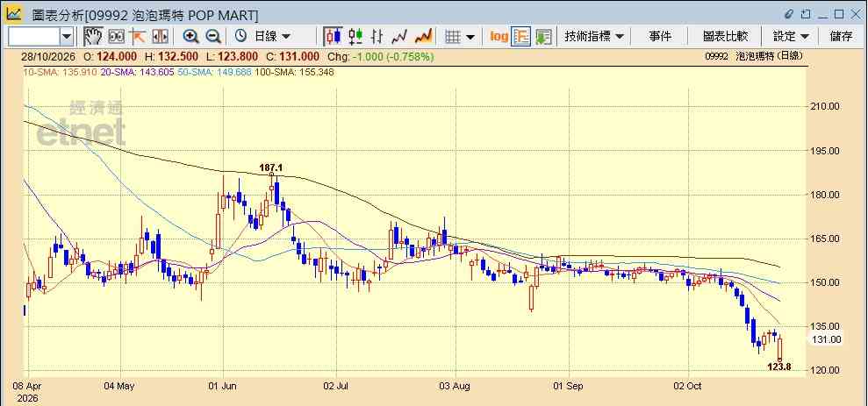Screen dimensions: 868x406
Task: Click the 120.00 axis label
Action: pyautogui.click(x=825, y=370)
